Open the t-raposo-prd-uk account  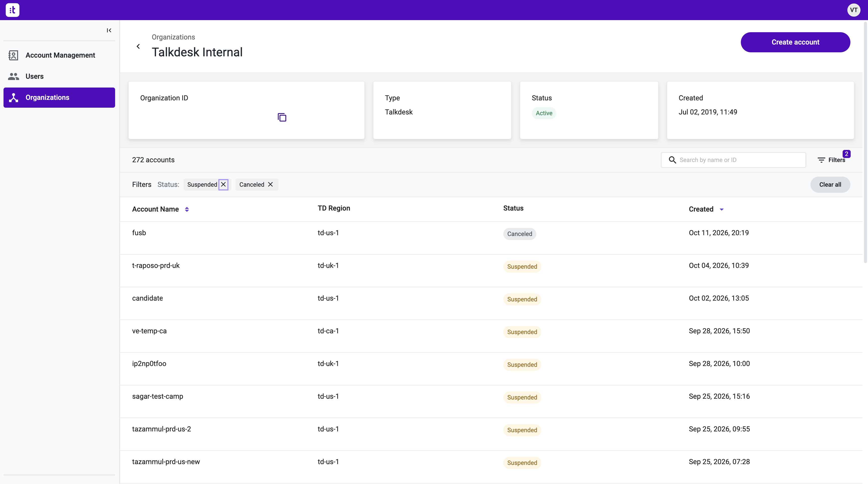[x=491, y=270]
